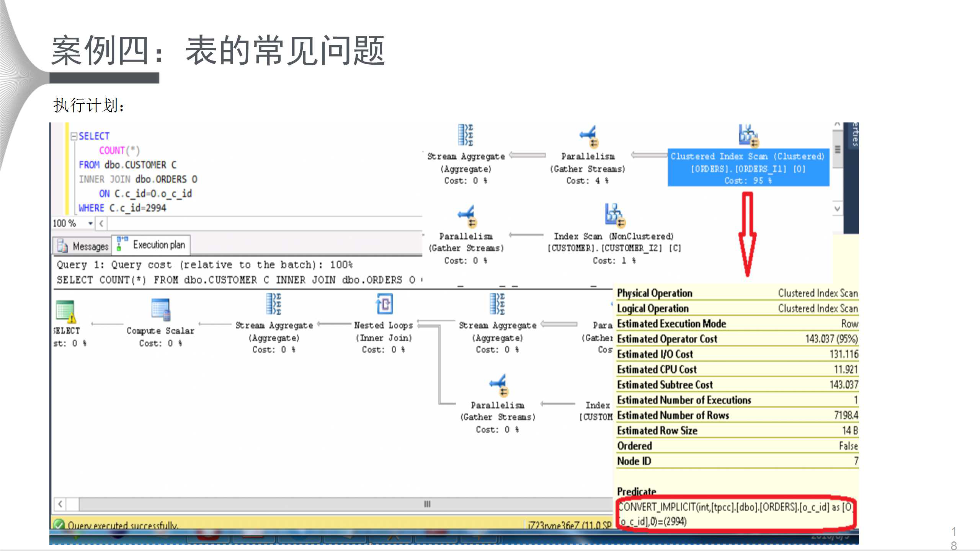Click the Execution plan tab icon
Image resolution: width=980 pixels, height=551 pixels.
[x=122, y=244]
